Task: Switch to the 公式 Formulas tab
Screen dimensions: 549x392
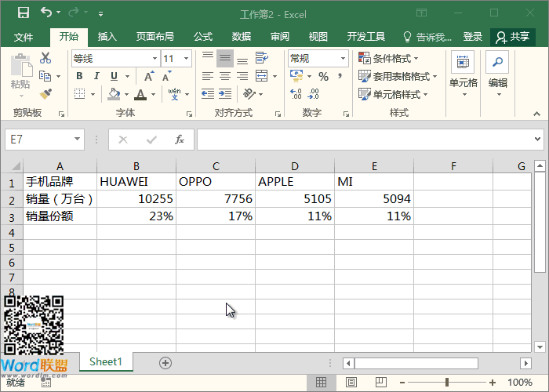Action: click(203, 36)
